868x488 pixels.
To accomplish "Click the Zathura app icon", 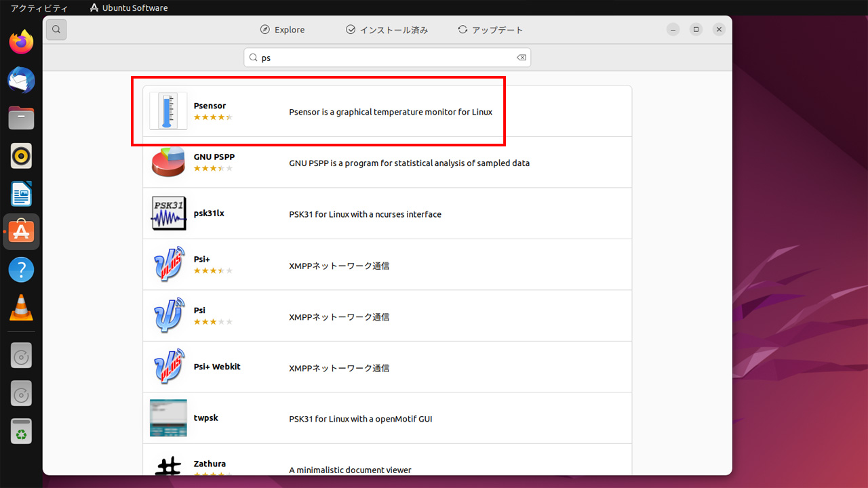I will (x=168, y=465).
